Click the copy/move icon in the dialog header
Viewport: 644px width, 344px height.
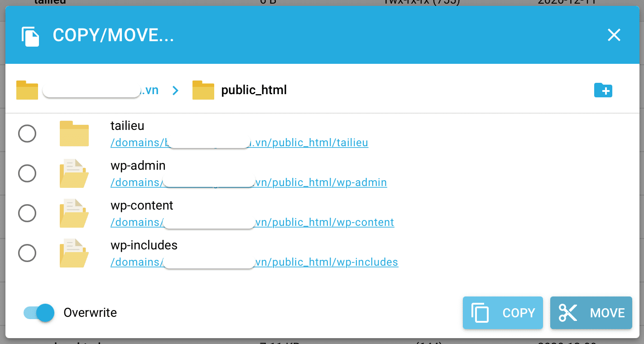pos(30,35)
